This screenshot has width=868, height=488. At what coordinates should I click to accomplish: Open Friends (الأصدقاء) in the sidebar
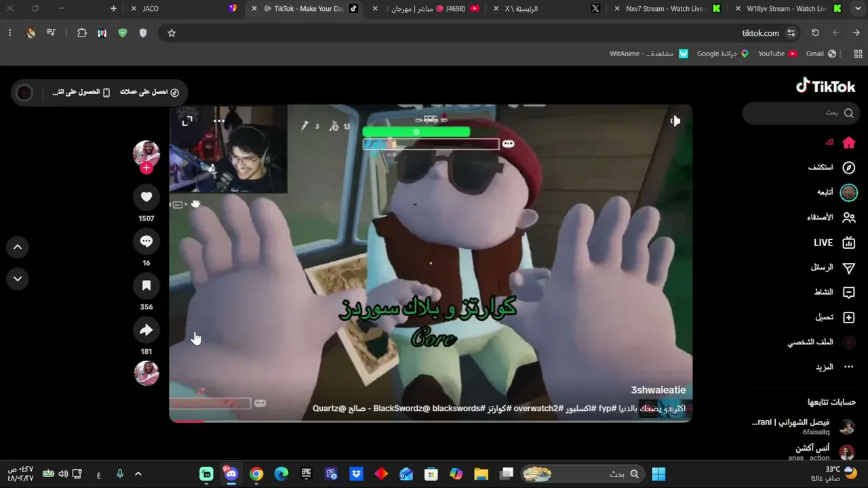[831, 218]
